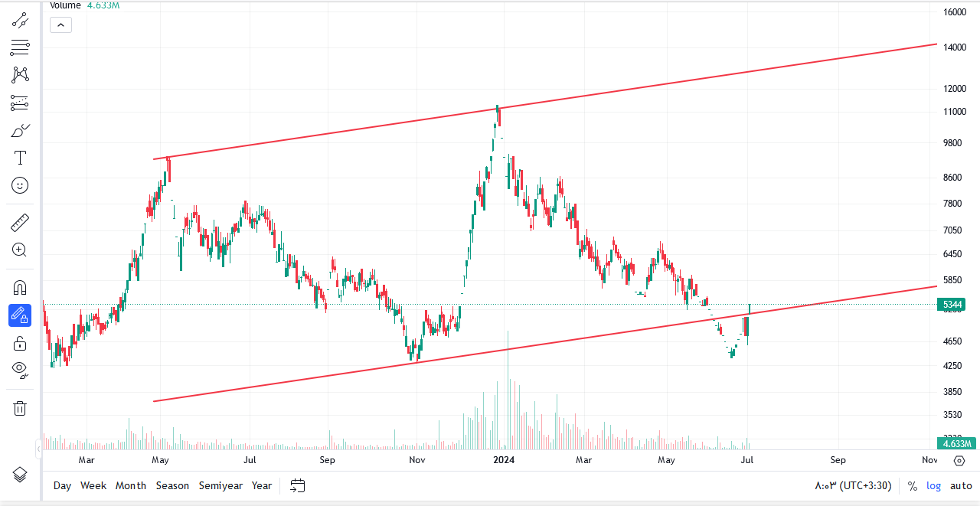Activate the ruler measure tool

(20, 223)
